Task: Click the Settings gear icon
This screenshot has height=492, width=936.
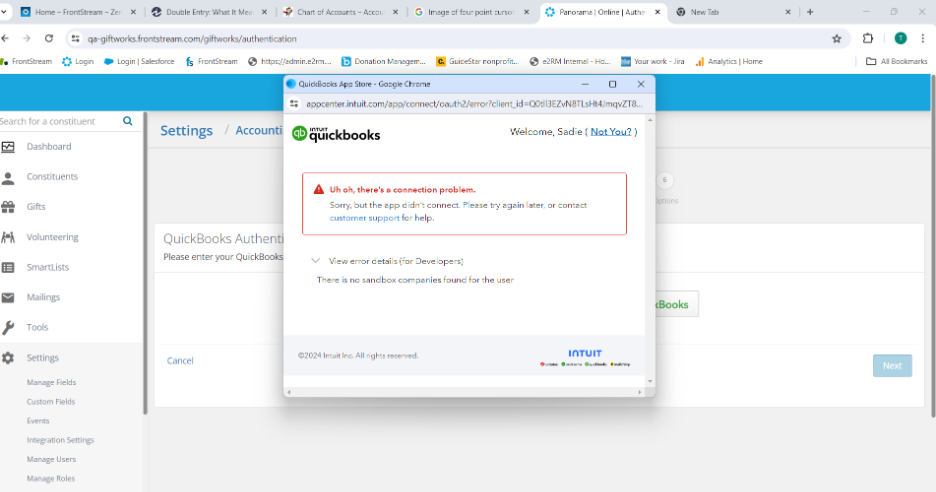Action: 8,358
